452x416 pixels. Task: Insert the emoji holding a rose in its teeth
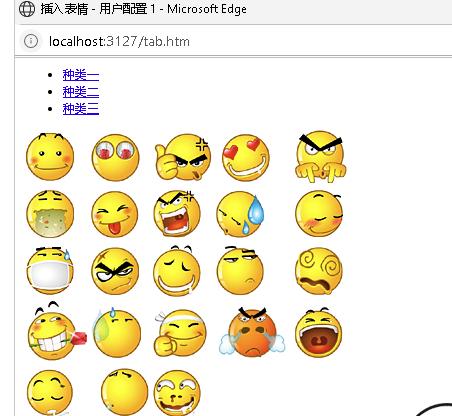(x=57, y=331)
